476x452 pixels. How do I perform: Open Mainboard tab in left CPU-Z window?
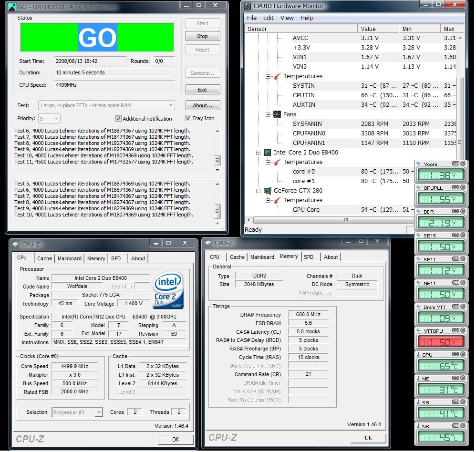point(70,259)
